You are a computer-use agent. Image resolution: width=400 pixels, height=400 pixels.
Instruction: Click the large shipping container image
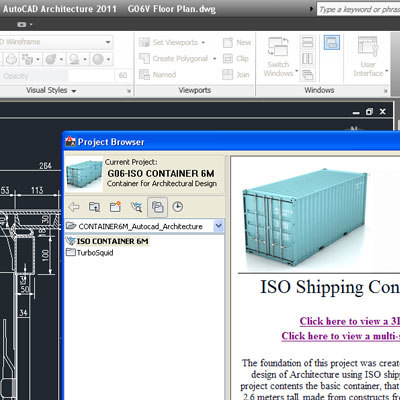(x=305, y=218)
